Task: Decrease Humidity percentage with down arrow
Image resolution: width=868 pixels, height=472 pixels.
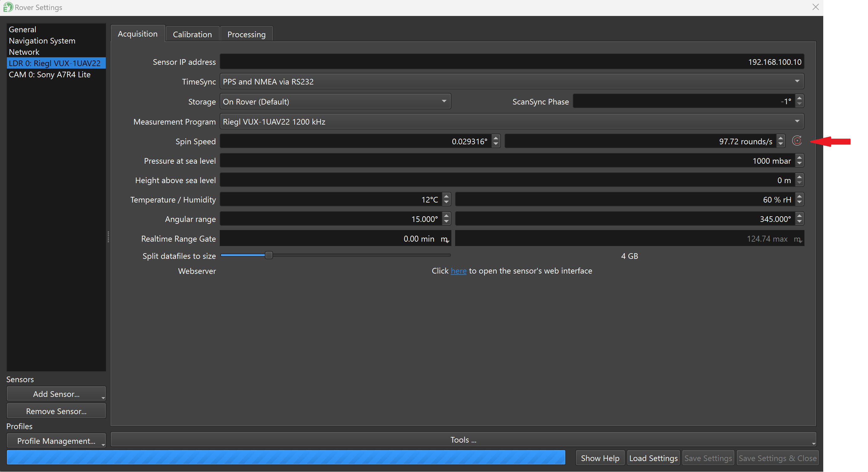Action: (x=799, y=203)
